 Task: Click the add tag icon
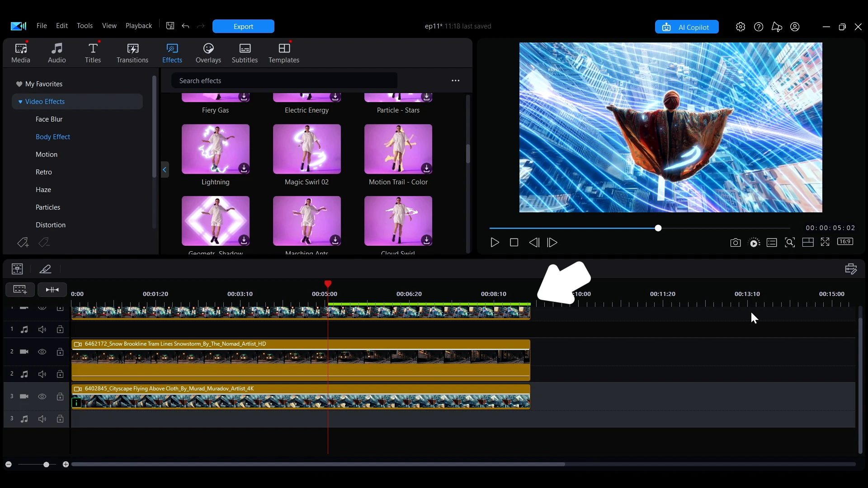pos(23,243)
